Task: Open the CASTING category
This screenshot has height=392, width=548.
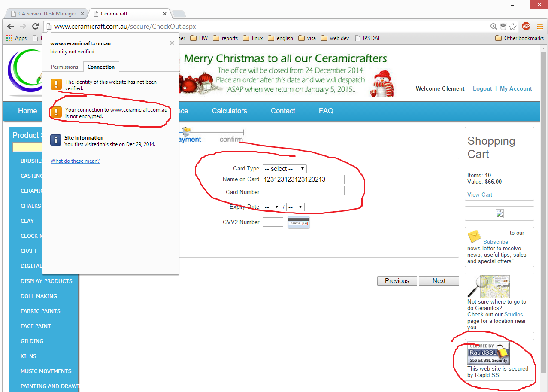Action: tap(32, 176)
